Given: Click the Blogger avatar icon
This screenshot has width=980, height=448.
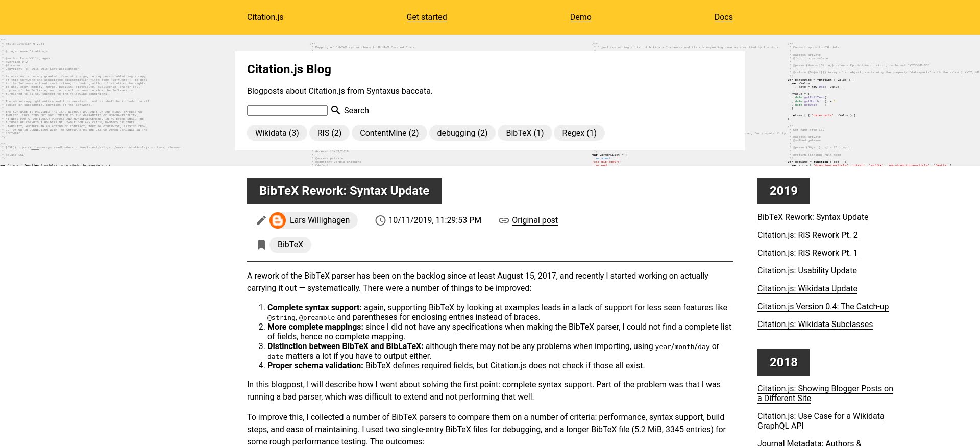Looking at the screenshot, I should 278,220.
